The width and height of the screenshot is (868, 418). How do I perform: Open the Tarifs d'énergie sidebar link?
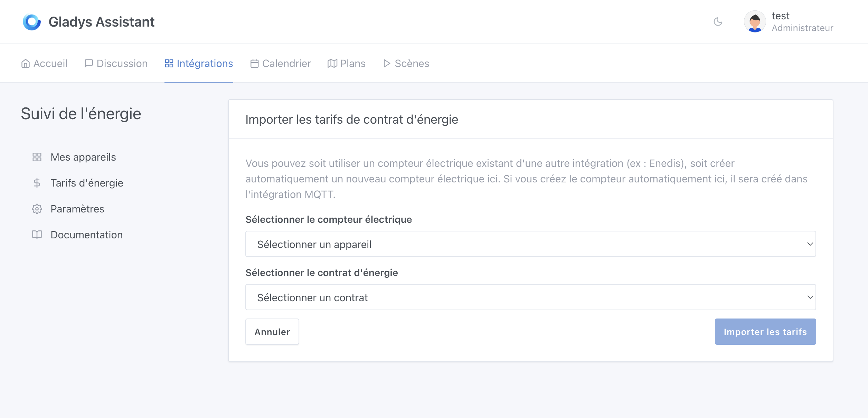(x=87, y=183)
